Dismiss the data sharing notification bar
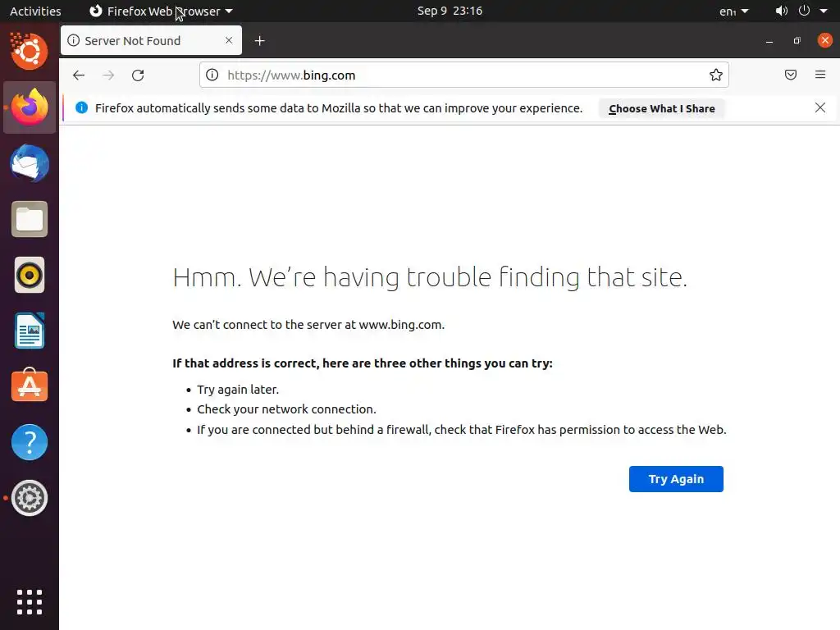This screenshot has width=840, height=630. point(819,107)
